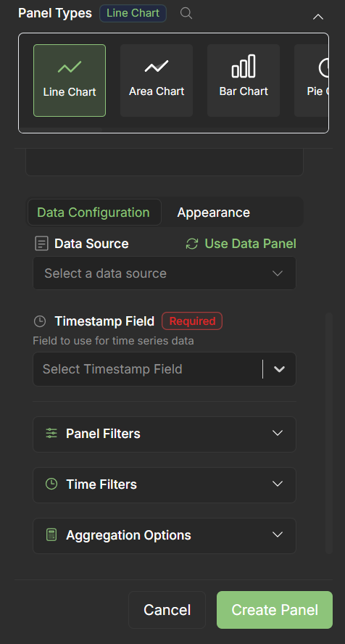This screenshot has height=644, width=345.
Task: Click the Cancel button
Action: click(167, 610)
